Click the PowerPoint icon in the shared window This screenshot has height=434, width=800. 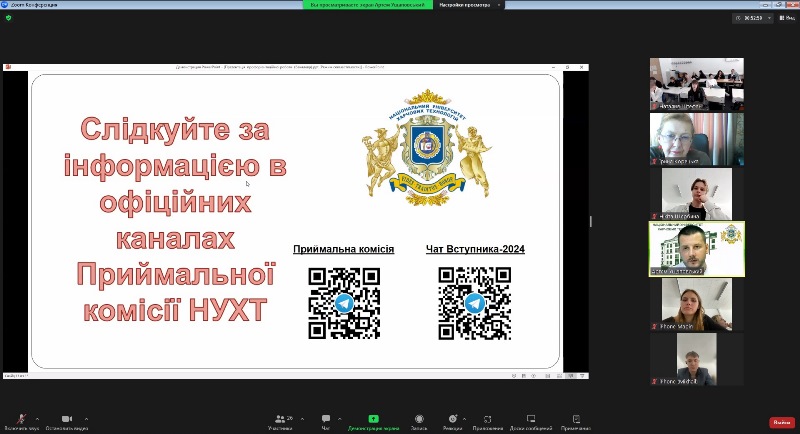coord(8,67)
